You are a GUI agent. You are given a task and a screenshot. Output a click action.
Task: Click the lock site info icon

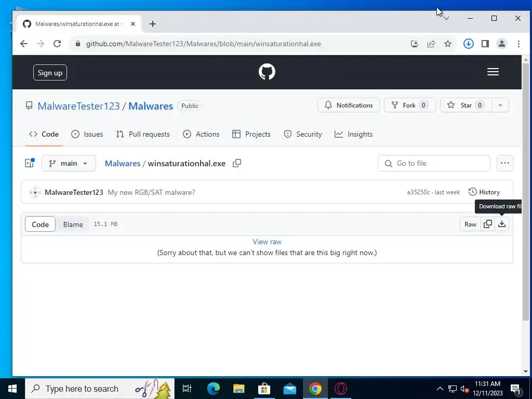click(78, 44)
